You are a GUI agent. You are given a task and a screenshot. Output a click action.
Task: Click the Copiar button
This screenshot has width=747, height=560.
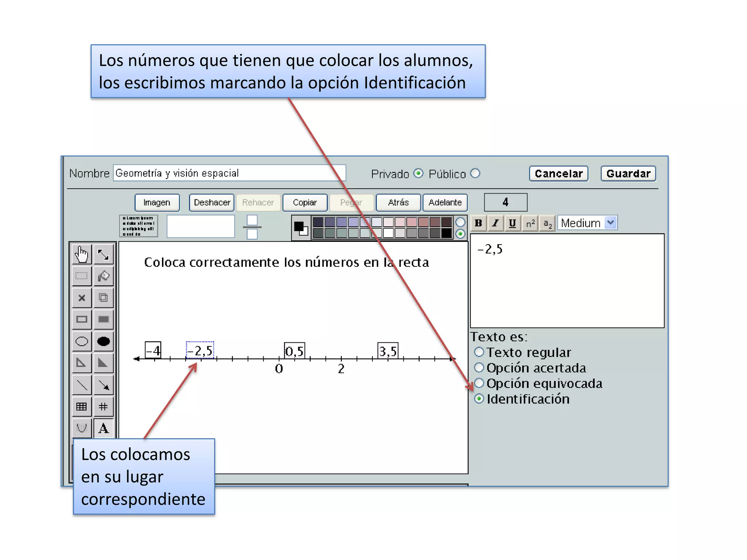click(x=305, y=202)
